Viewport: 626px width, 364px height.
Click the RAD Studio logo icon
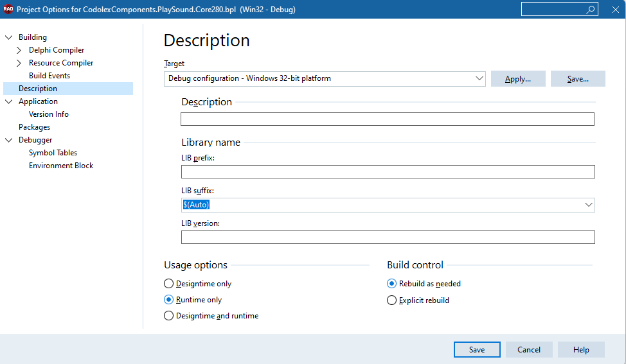(x=8, y=9)
